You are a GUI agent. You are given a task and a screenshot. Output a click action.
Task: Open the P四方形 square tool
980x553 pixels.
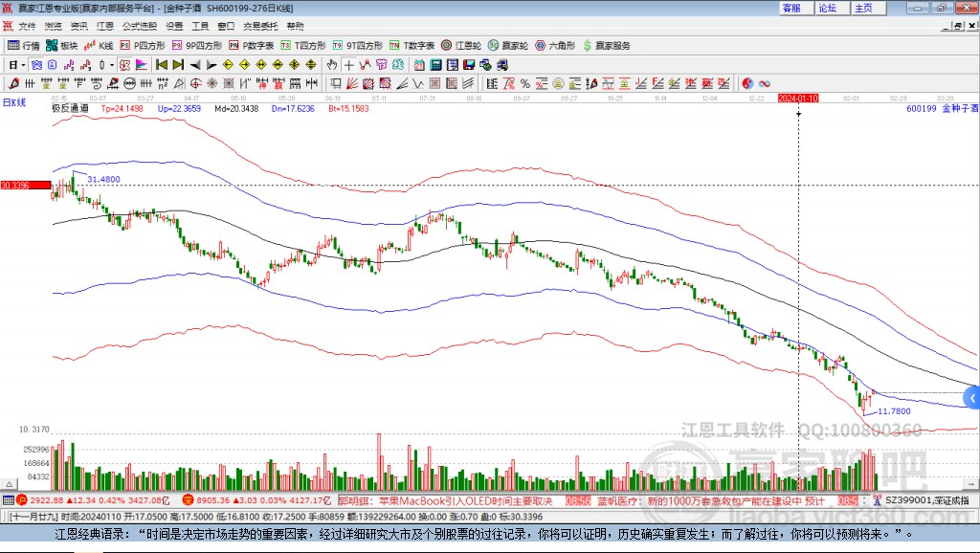[x=143, y=45]
